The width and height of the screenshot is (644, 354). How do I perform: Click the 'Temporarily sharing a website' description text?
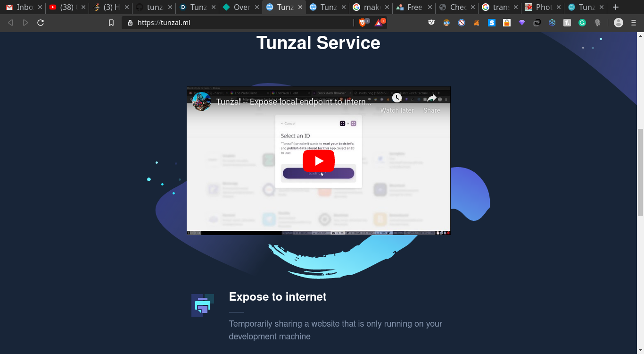point(336,330)
